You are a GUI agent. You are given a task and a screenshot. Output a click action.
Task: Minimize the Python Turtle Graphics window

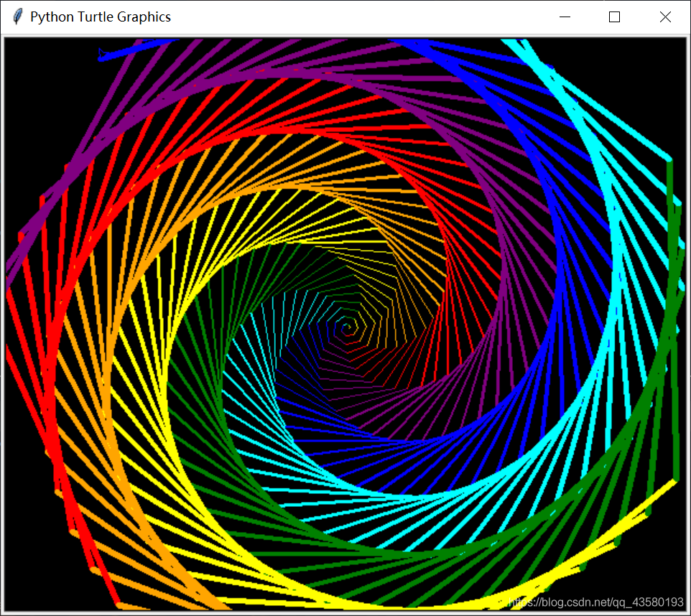pos(565,17)
